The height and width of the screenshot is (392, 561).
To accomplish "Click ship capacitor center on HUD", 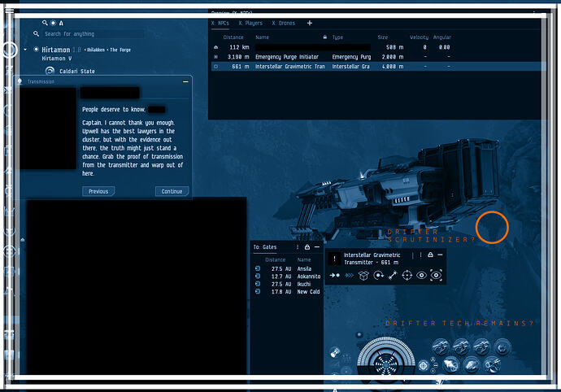I will (386, 364).
